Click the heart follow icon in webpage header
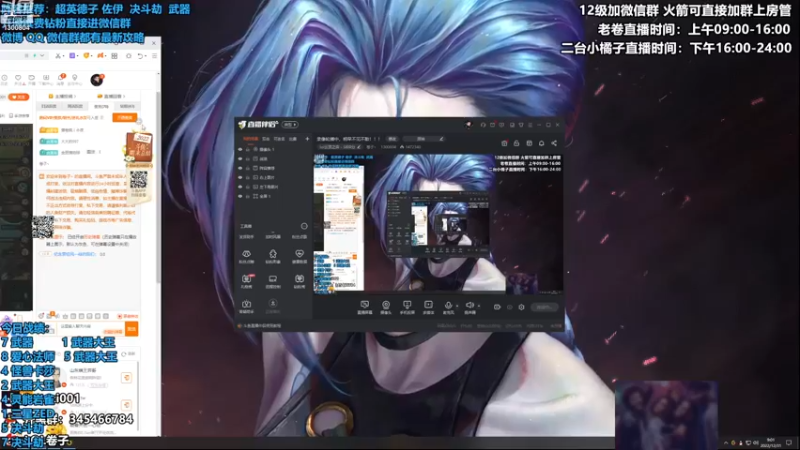 pyautogui.click(x=18, y=79)
